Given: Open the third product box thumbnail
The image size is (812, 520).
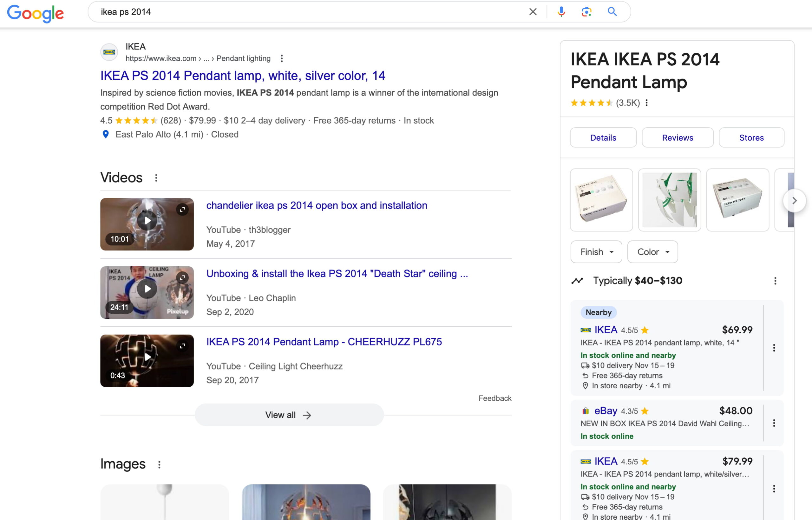Looking at the screenshot, I should tap(738, 200).
